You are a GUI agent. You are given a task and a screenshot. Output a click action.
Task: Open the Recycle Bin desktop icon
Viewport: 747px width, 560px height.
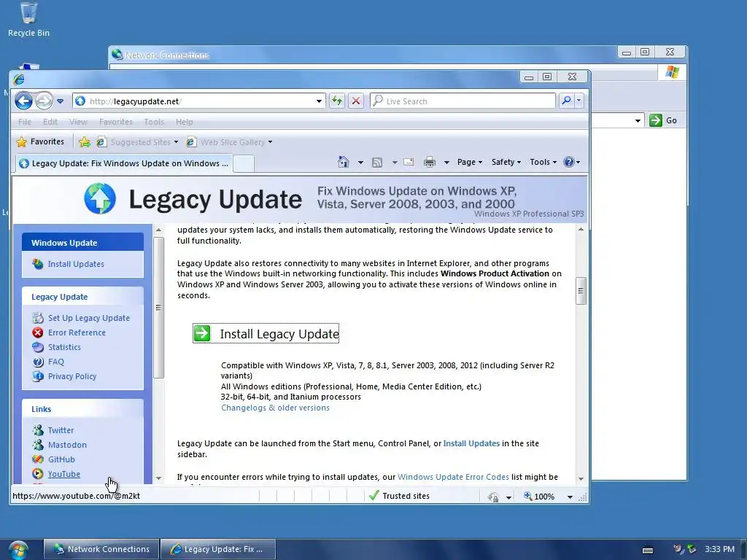[28, 20]
